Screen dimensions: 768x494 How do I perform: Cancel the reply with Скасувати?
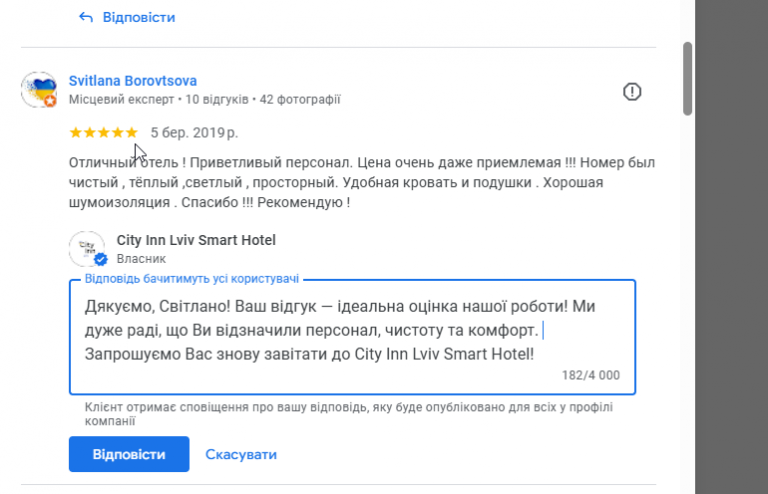point(241,454)
